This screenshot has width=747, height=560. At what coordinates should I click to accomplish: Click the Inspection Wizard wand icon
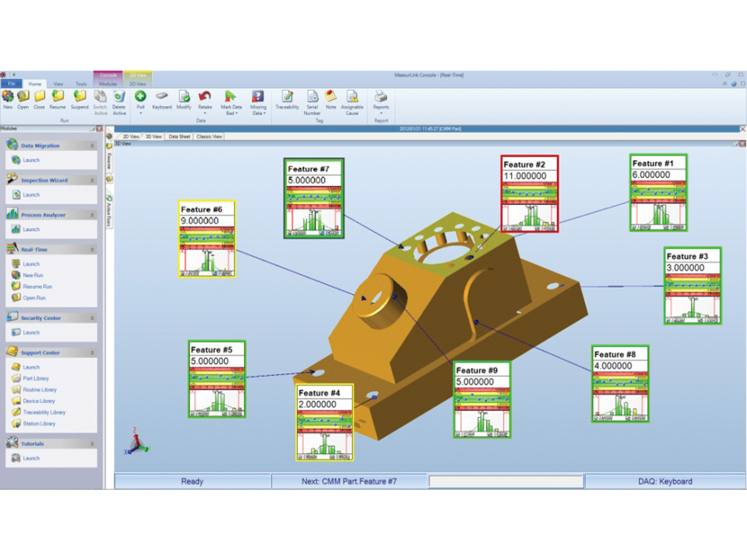12,179
